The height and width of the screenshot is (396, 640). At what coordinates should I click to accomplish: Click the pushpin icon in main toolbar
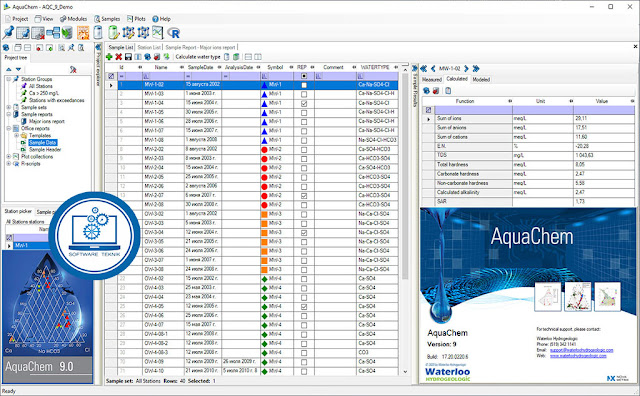click(x=9, y=33)
